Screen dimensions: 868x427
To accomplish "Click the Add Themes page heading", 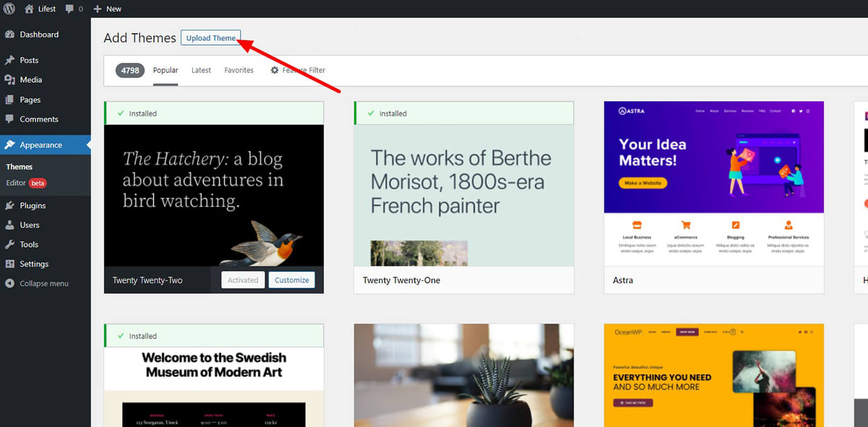I will click(x=140, y=38).
